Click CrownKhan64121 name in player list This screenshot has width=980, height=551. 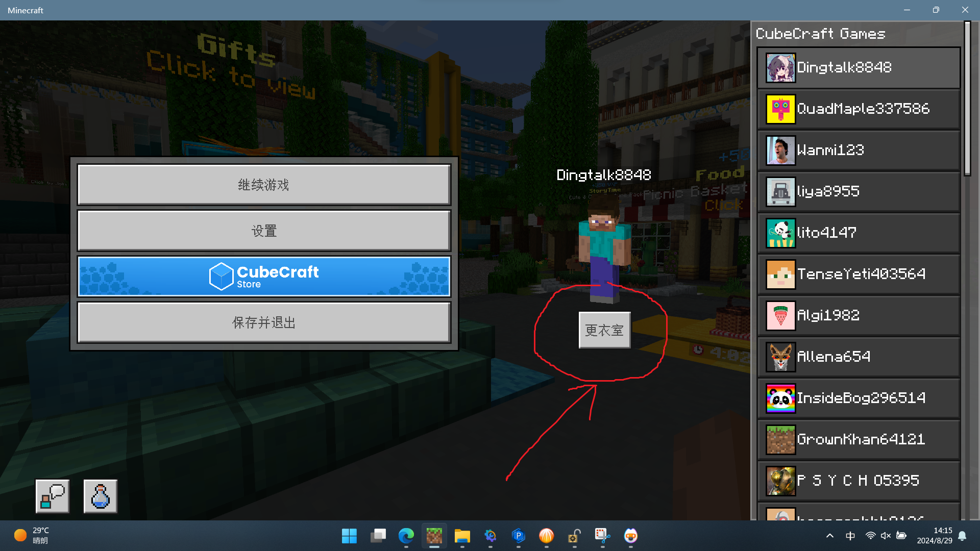(861, 439)
